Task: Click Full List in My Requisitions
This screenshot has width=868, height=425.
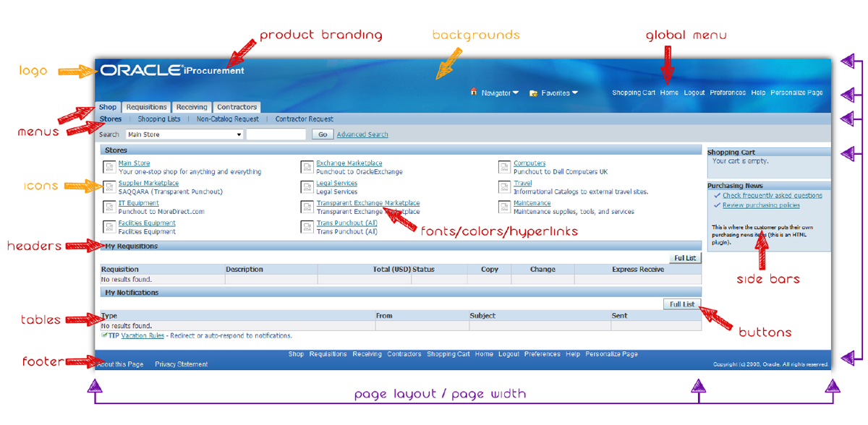Action: click(685, 258)
